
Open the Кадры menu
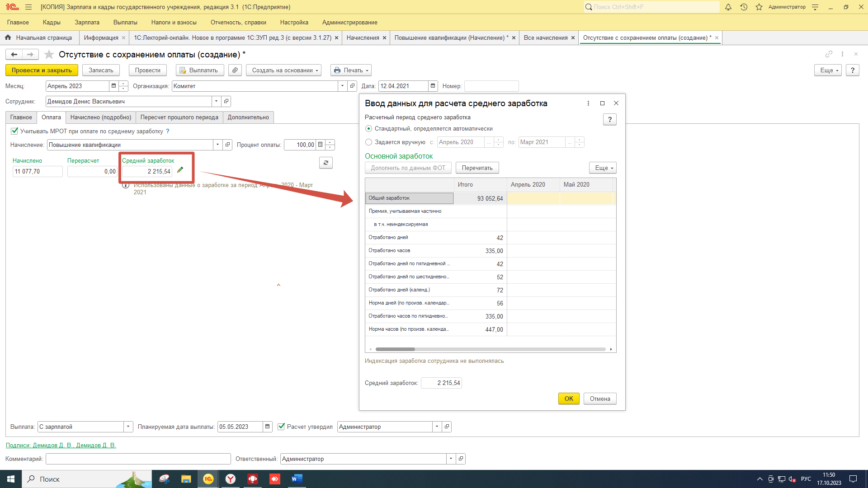[x=52, y=22]
